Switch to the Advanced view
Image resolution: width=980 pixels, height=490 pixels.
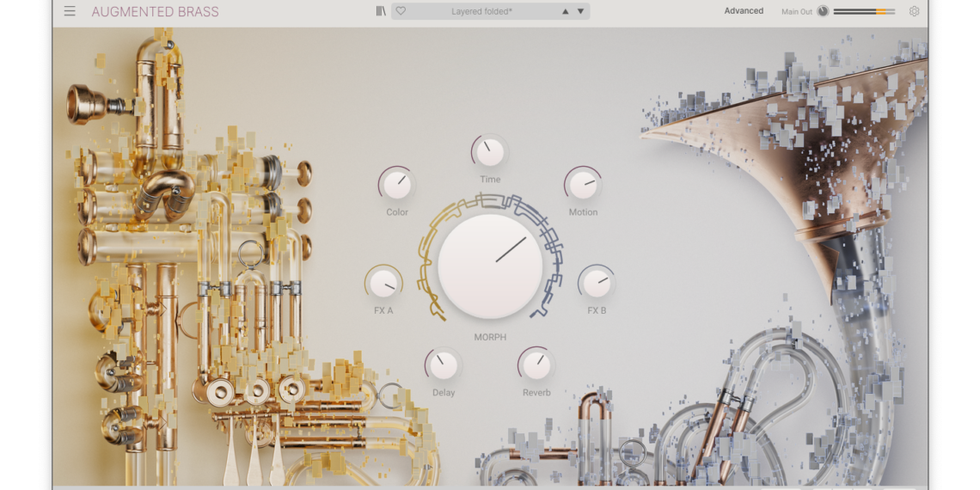tap(743, 11)
